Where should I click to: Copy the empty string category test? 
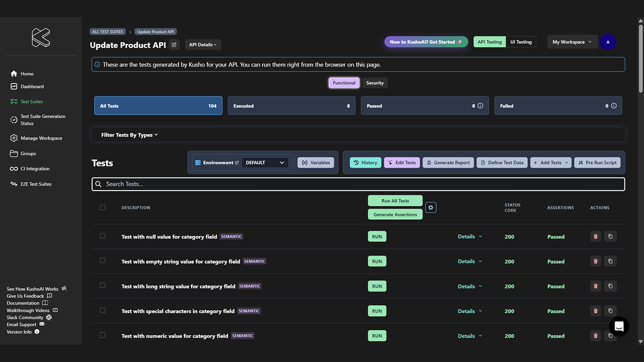click(x=610, y=261)
